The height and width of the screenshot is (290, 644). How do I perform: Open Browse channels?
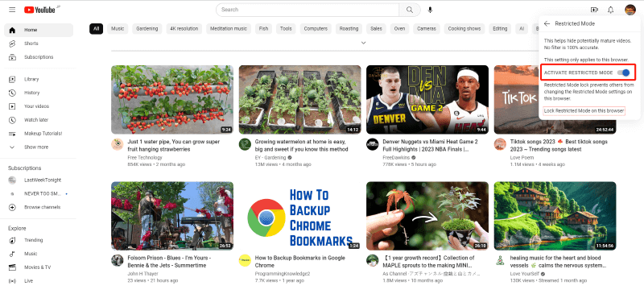tap(39, 207)
